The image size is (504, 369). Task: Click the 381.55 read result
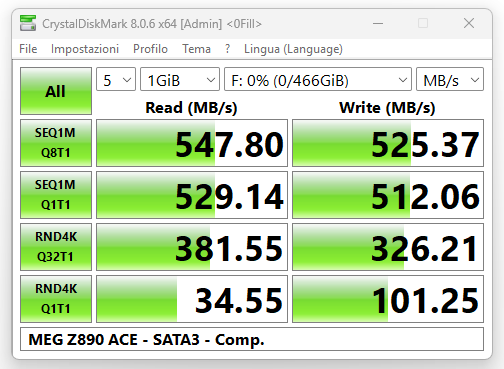[x=192, y=247]
